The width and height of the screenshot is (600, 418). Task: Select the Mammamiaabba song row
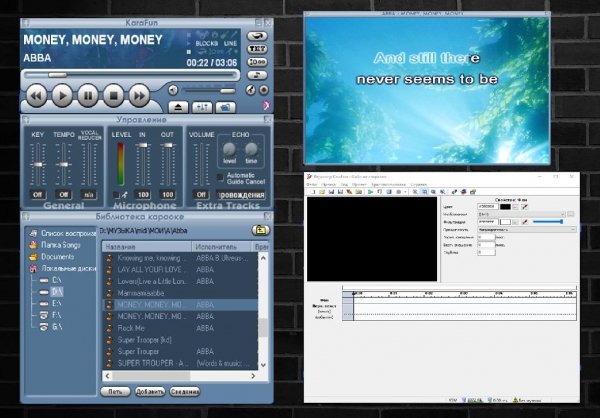(x=181, y=293)
